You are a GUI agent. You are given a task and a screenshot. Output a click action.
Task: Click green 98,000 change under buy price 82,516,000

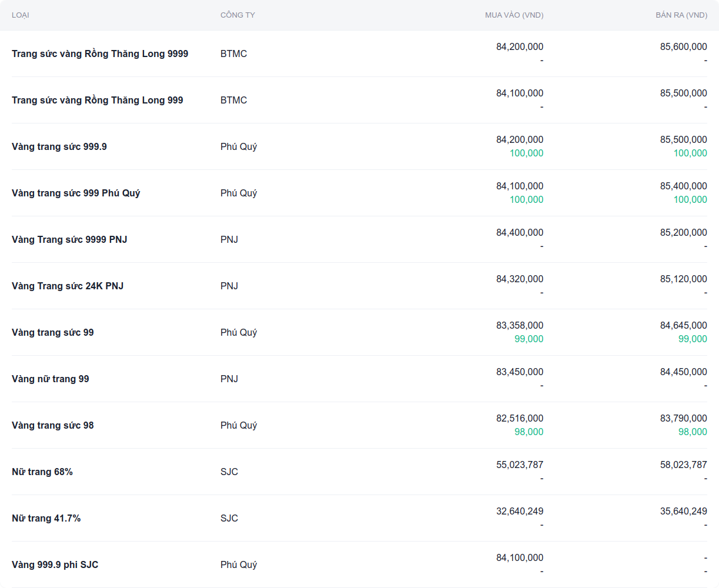529,432
